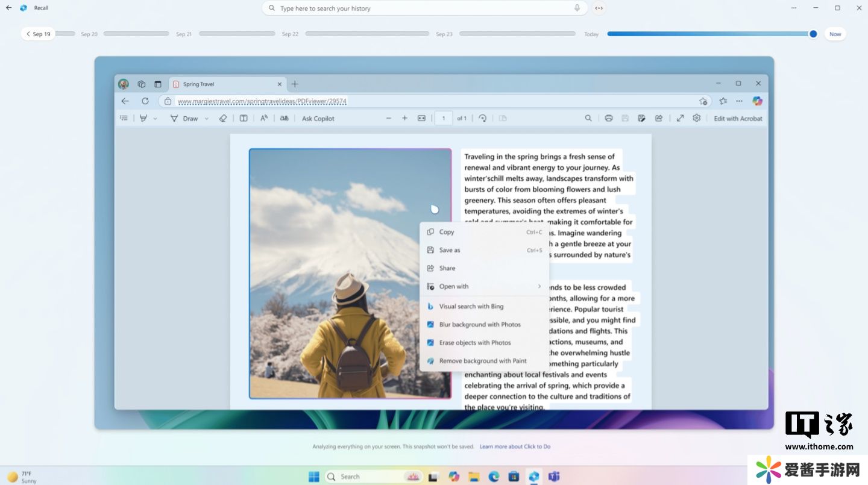Image resolution: width=868 pixels, height=485 pixels.
Task: Refresh the Spring Travel page
Action: [x=145, y=101]
